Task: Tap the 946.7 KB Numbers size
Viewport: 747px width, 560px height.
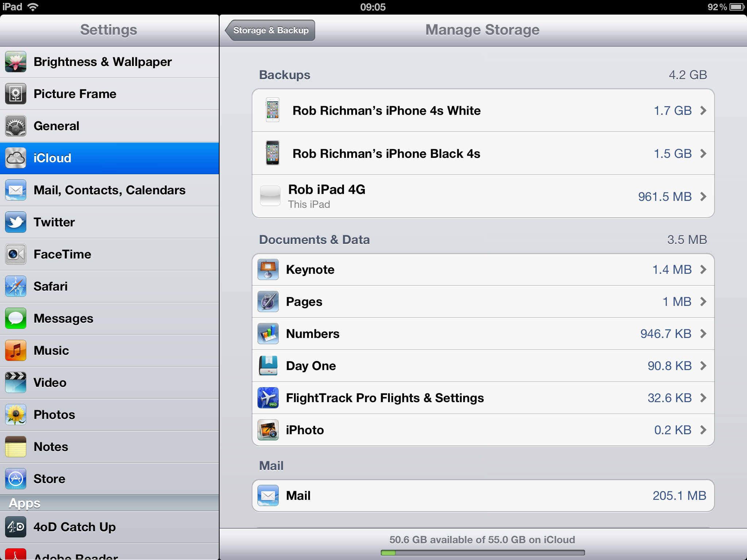Action: pos(666,334)
